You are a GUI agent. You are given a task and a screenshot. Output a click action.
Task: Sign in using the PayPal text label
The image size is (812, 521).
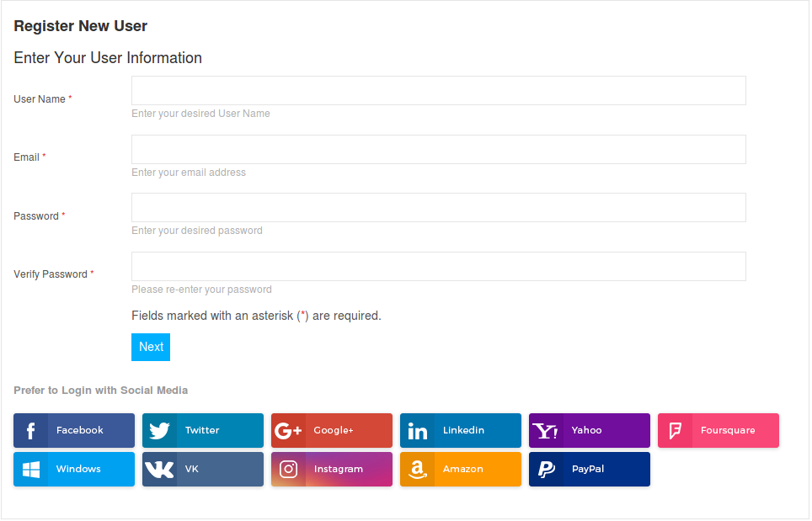click(x=588, y=469)
